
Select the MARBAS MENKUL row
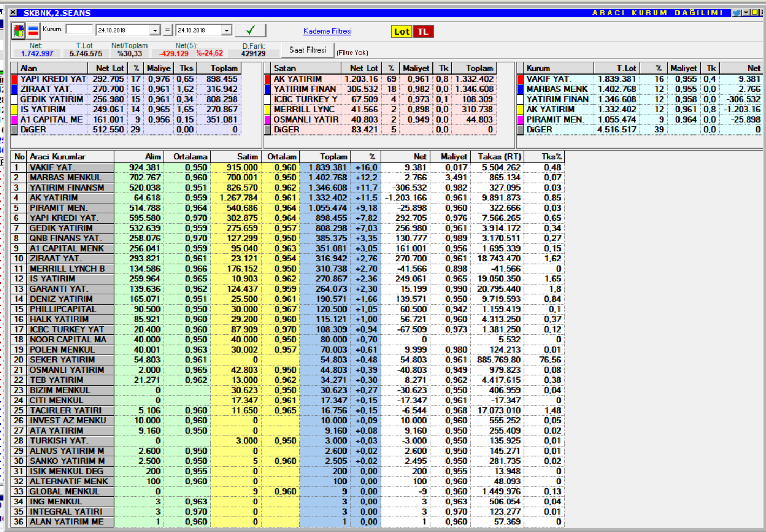(288, 178)
